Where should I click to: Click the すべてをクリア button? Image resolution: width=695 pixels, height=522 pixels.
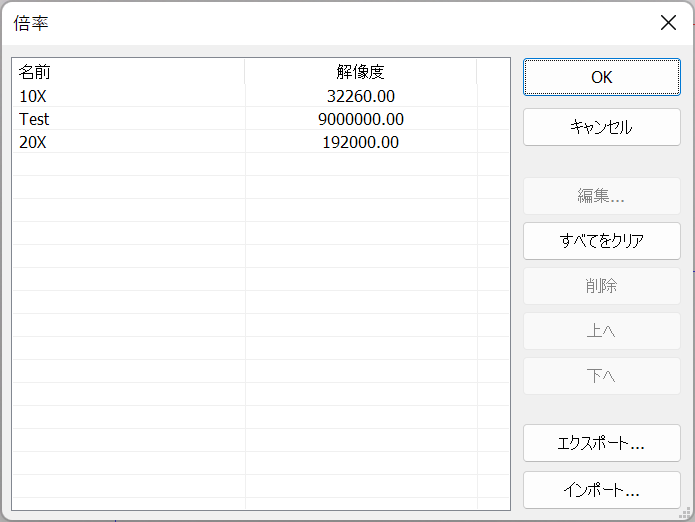(x=601, y=241)
